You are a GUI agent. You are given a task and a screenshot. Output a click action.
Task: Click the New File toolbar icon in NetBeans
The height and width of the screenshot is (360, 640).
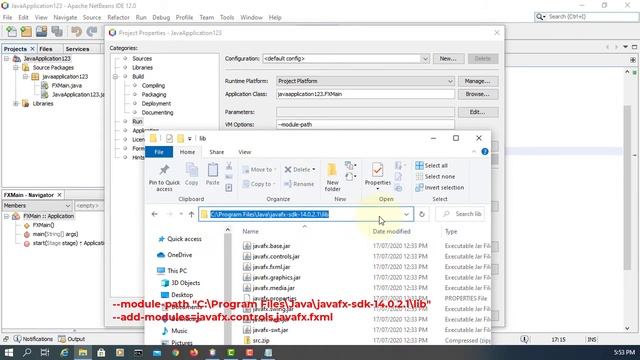11,31
